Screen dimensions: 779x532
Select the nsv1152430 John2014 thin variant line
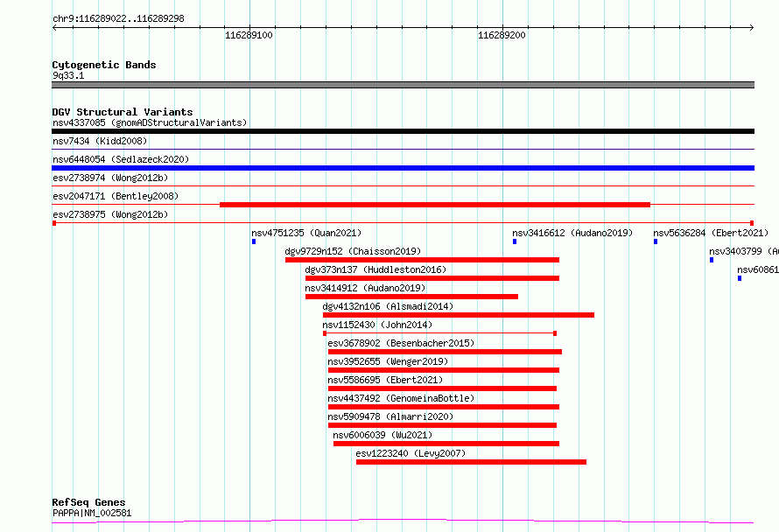tap(439, 333)
